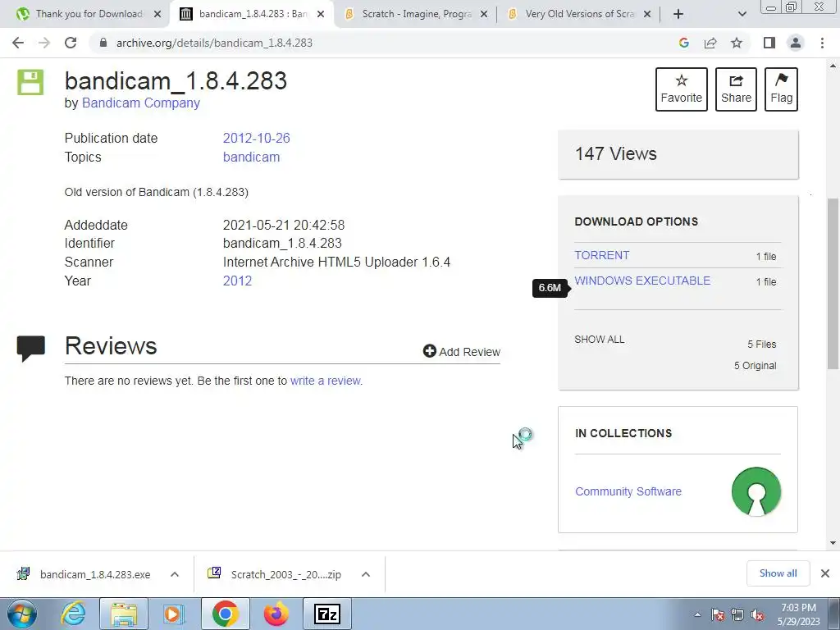Click the green software floppy icon
This screenshot has width=840, height=630.
point(30,82)
